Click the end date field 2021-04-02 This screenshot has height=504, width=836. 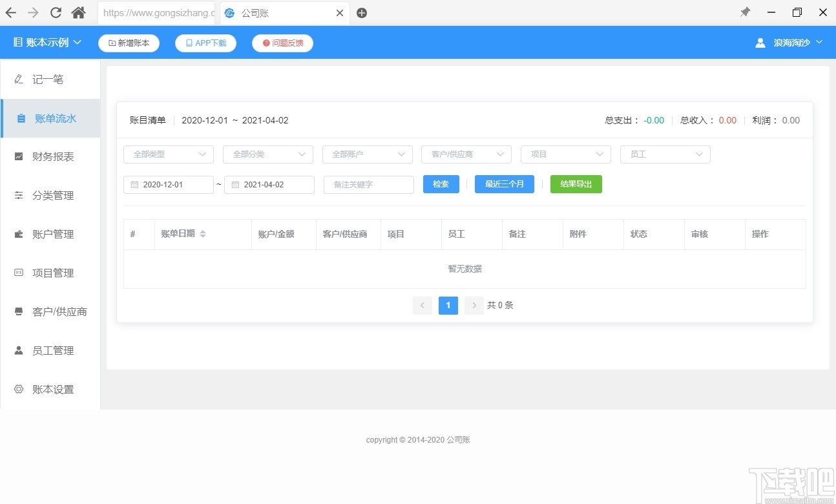(x=269, y=185)
